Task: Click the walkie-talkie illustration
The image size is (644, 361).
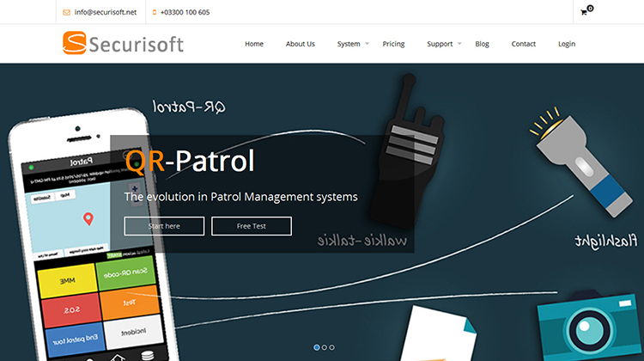Action: coord(407,151)
